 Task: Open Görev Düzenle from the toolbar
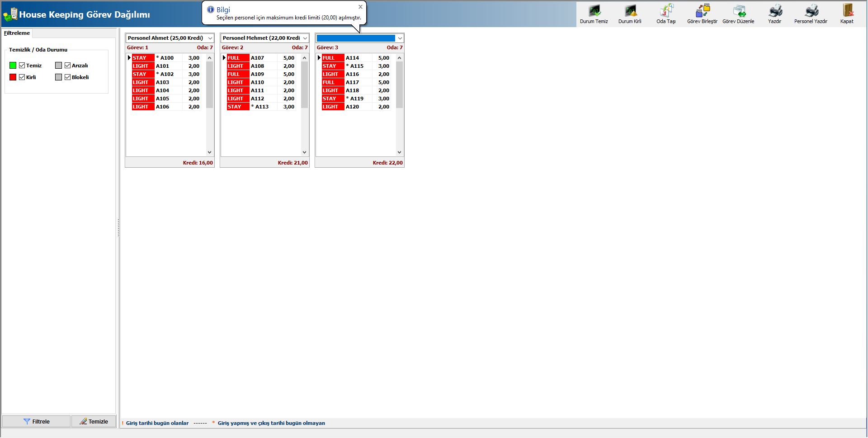(x=738, y=11)
